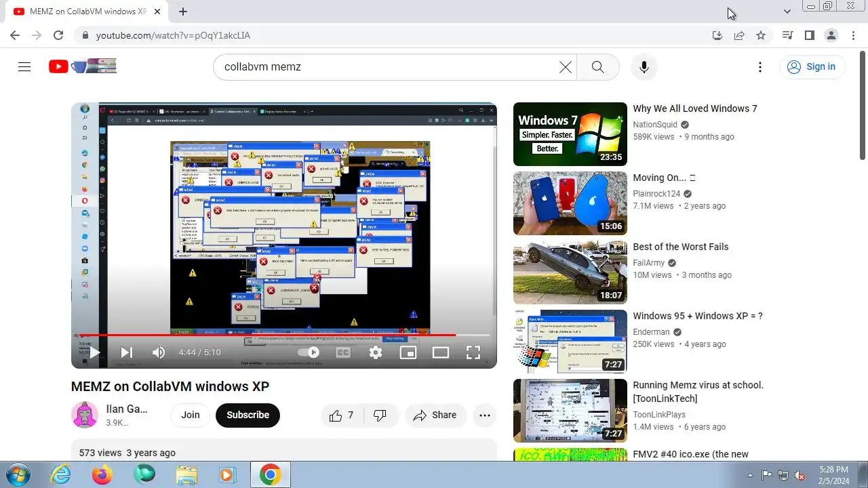Launch Firefox from taskbar
The height and width of the screenshot is (488, 868).
click(102, 475)
